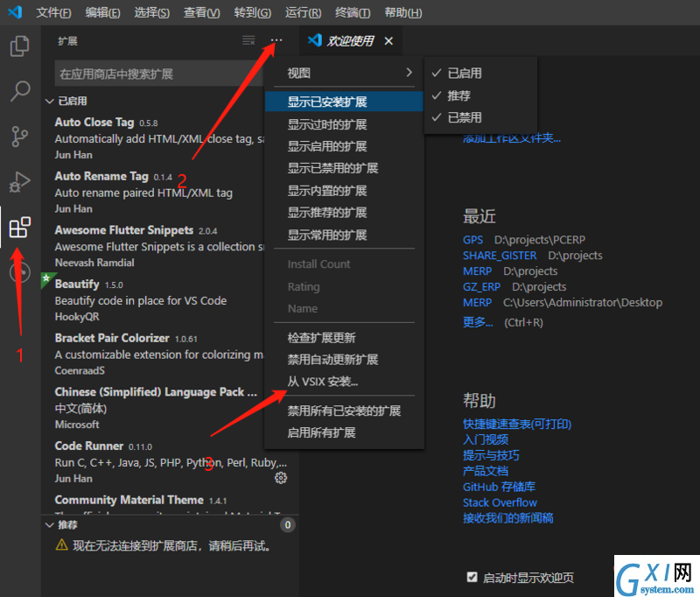Click the clear extensions filter lines icon

click(248, 40)
